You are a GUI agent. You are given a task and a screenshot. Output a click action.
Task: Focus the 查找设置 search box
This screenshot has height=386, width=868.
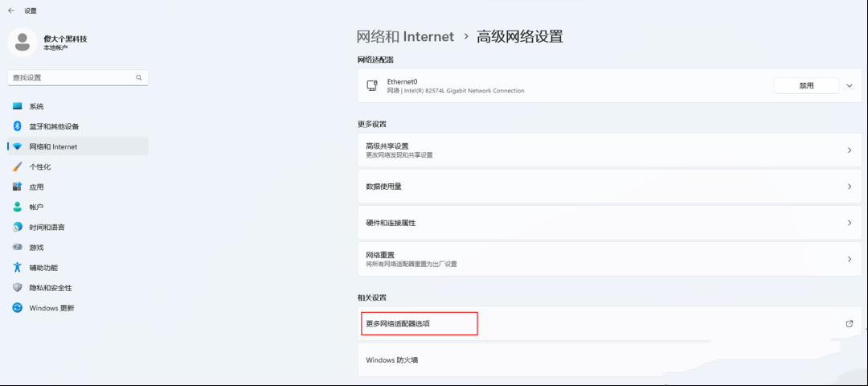(78, 77)
